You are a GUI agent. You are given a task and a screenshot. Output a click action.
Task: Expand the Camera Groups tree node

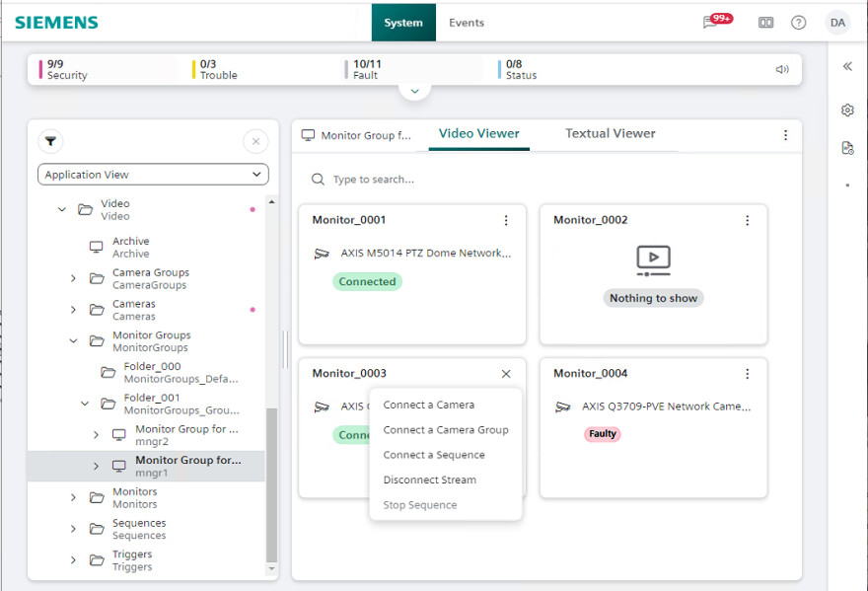pyautogui.click(x=73, y=279)
